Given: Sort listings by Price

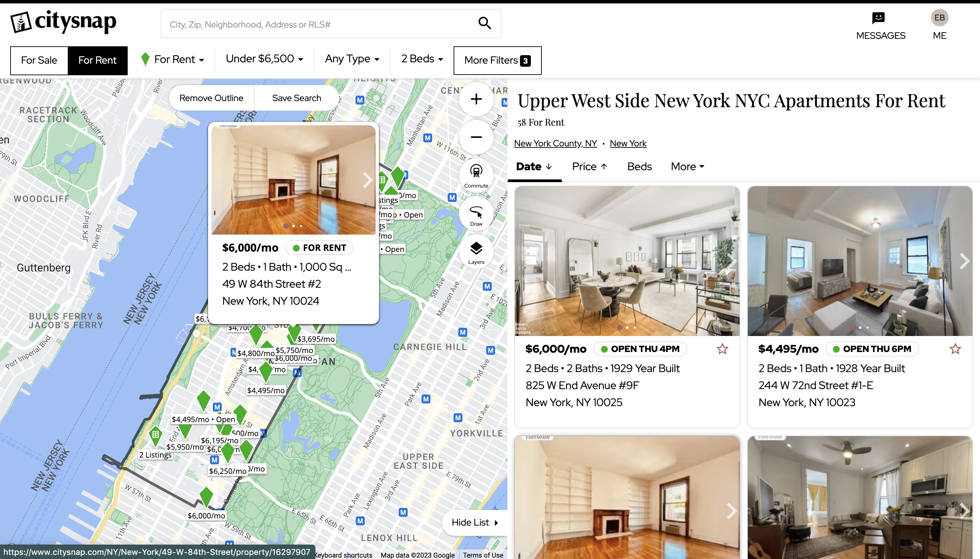Looking at the screenshot, I should pyautogui.click(x=589, y=166).
